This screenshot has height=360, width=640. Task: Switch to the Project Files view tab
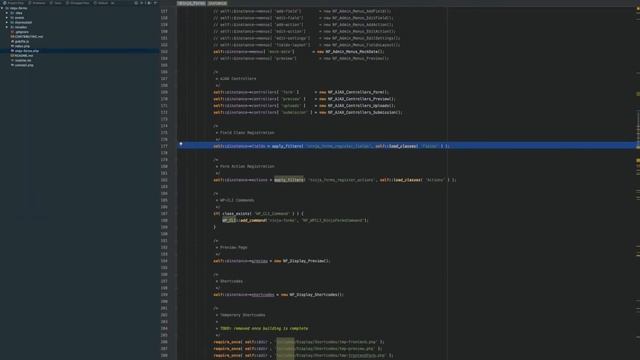[13, 3]
